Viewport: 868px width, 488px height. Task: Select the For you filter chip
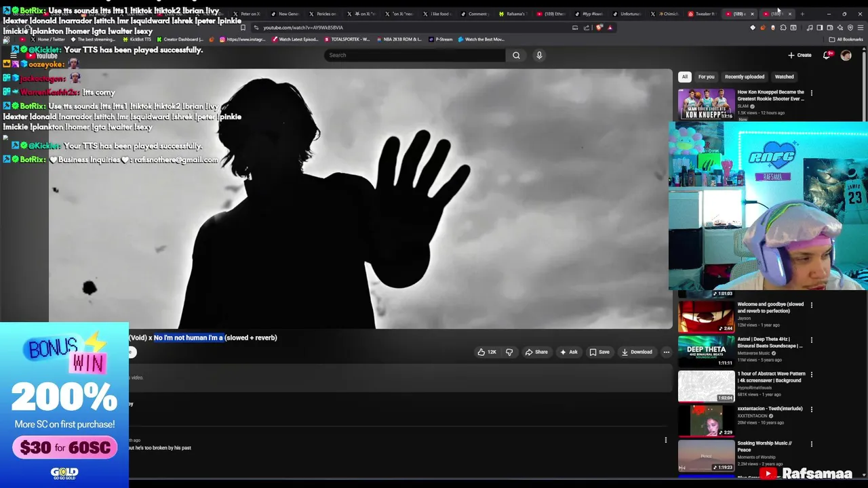pyautogui.click(x=706, y=77)
